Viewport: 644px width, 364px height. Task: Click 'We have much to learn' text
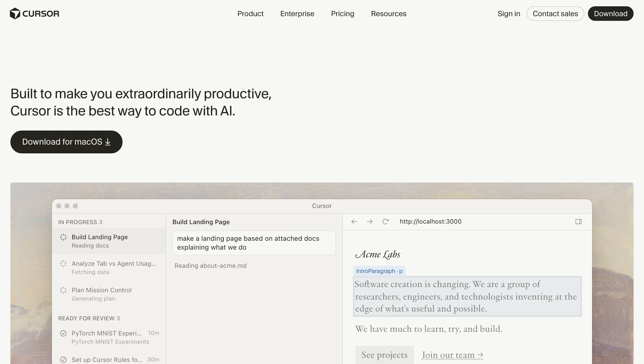coord(428,329)
